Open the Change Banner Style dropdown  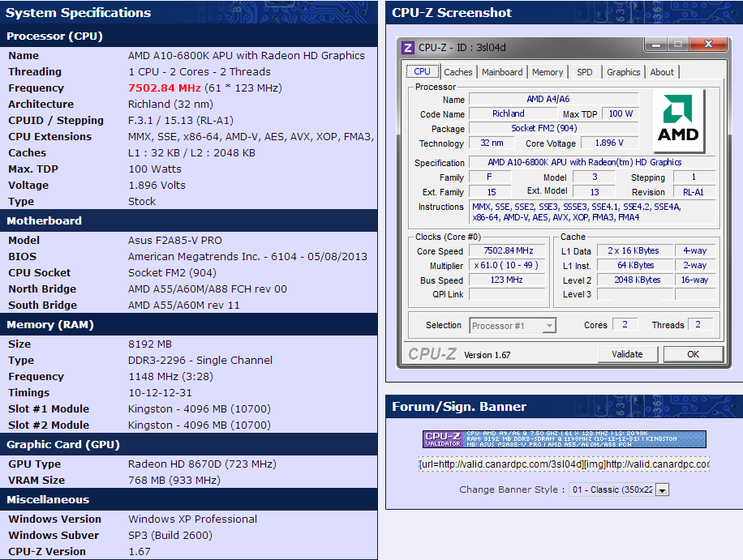(621, 489)
